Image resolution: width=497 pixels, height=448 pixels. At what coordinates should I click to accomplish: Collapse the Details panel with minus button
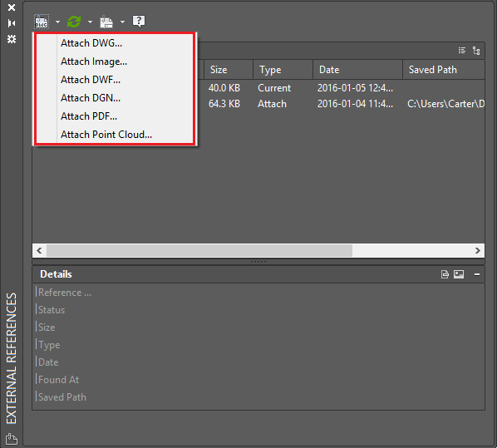click(x=477, y=274)
